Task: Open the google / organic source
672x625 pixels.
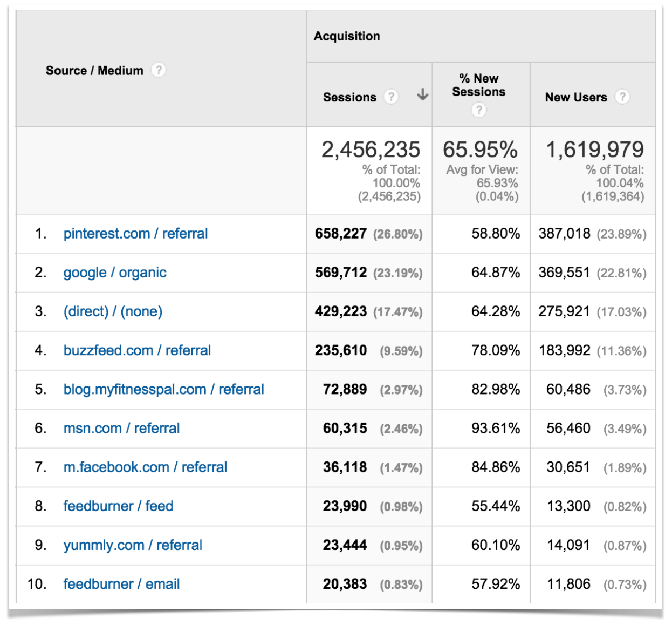Action: [114, 273]
